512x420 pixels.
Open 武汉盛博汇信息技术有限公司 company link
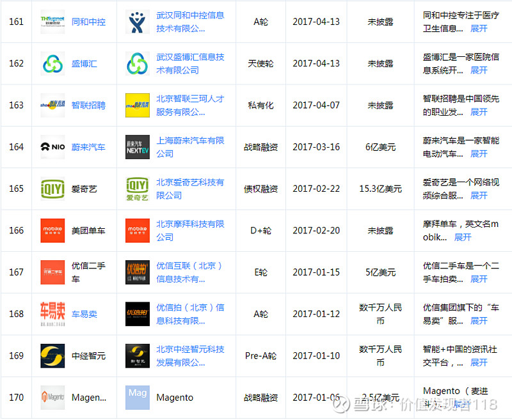[190, 63]
